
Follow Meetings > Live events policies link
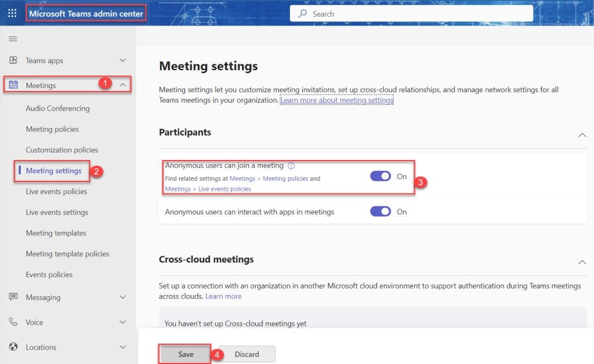click(208, 189)
